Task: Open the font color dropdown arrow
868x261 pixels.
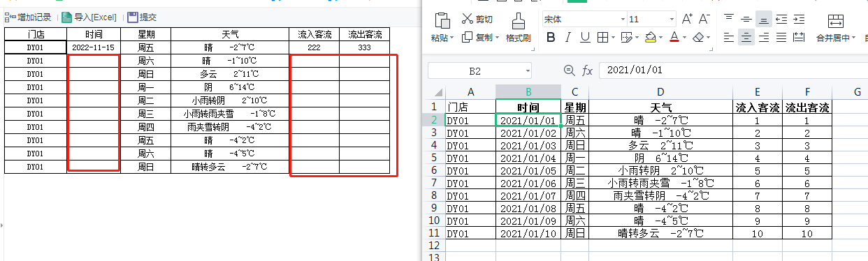Action: point(685,38)
